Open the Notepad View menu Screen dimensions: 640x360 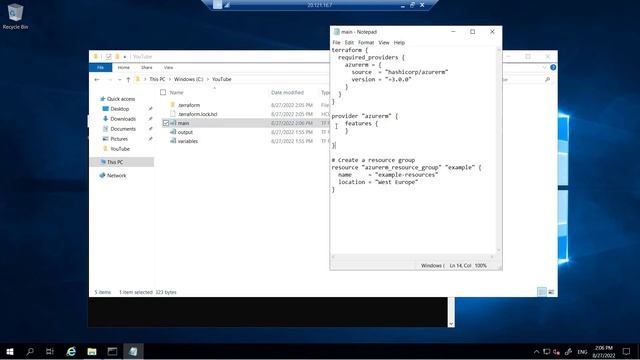pyautogui.click(x=384, y=42)
